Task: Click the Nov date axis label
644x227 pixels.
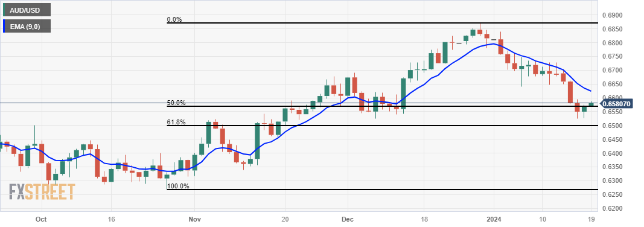Action: point(195,219)
